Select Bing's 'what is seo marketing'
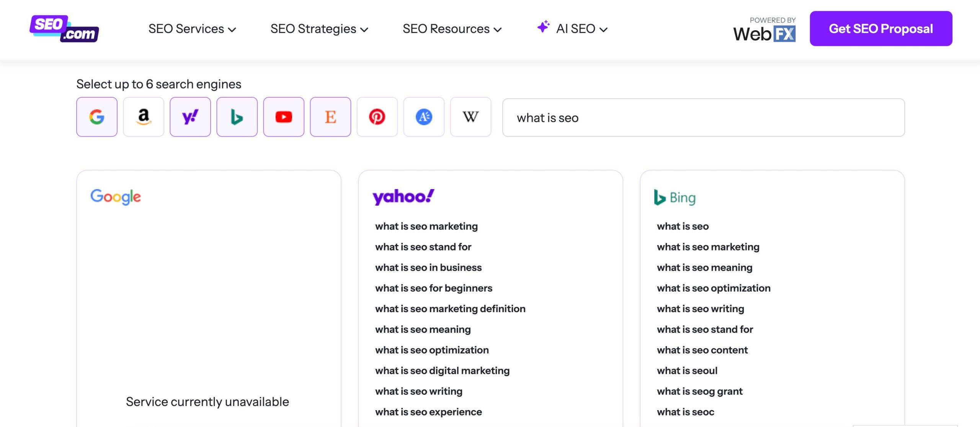This screenshot has height=427, width=980. [708, 247]
